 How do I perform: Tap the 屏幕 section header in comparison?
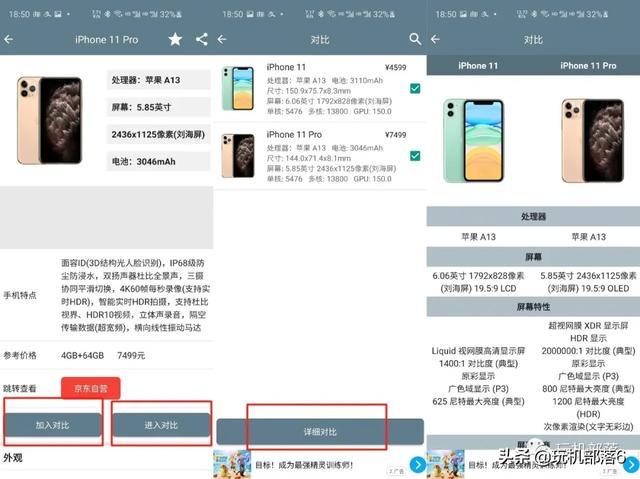[x=533, y=257]
